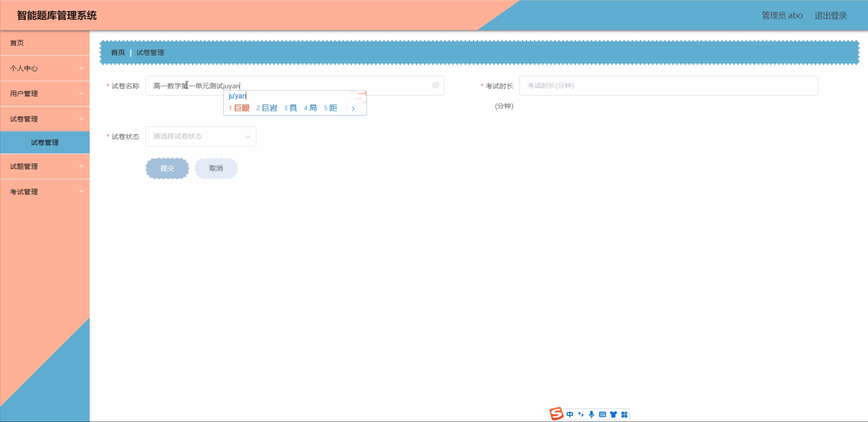Open the soft keyboard icon in IME bar
Viewport: 868px width, 422px height.
click(x=602, y=414)
